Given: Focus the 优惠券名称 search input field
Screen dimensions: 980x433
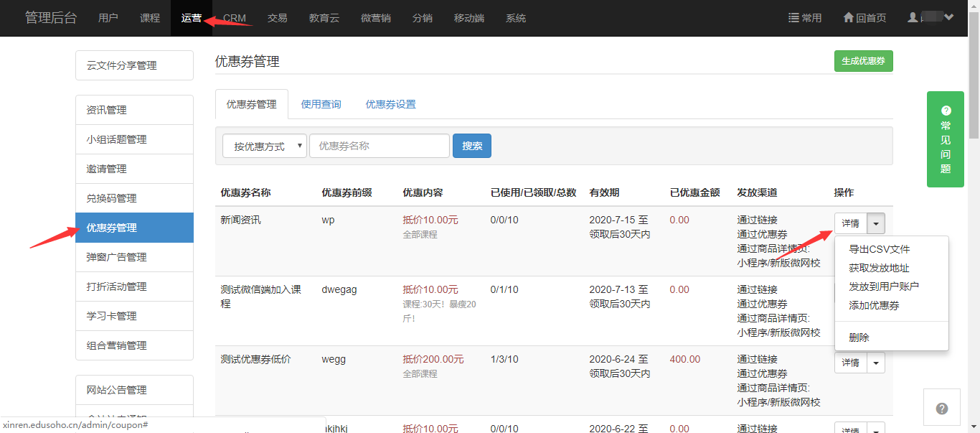Looking at the screenshot, I should (379, 146).
